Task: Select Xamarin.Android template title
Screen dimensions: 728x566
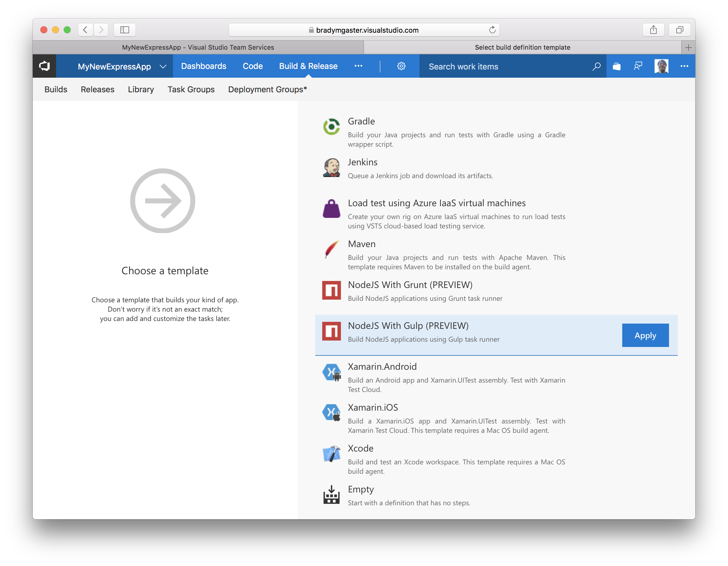Action: click(x=382, y=366)
